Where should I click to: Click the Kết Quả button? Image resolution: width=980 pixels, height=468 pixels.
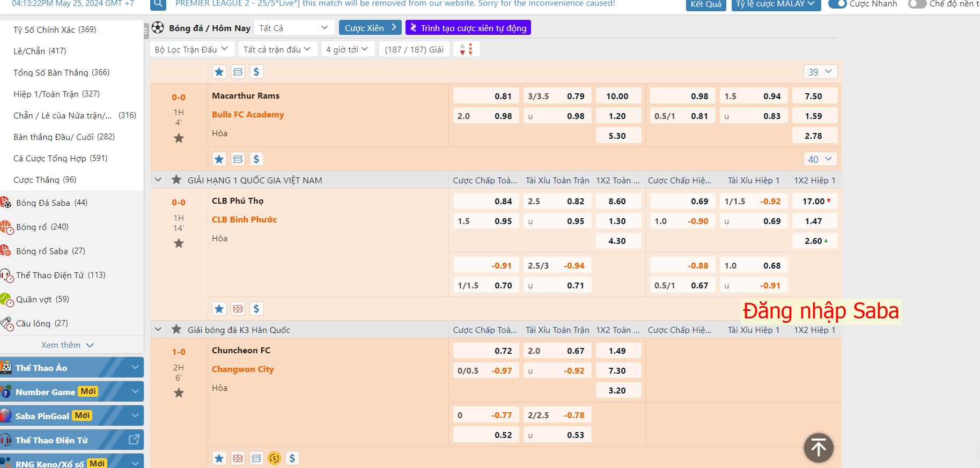(x=706, y=4)
